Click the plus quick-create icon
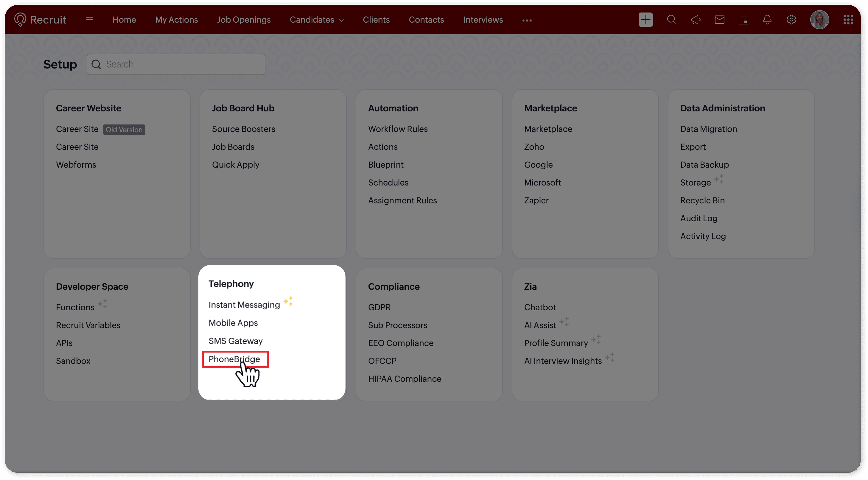The height and width of the screenshot is (480, 868). pyautogui.click(x=645, y=20)
